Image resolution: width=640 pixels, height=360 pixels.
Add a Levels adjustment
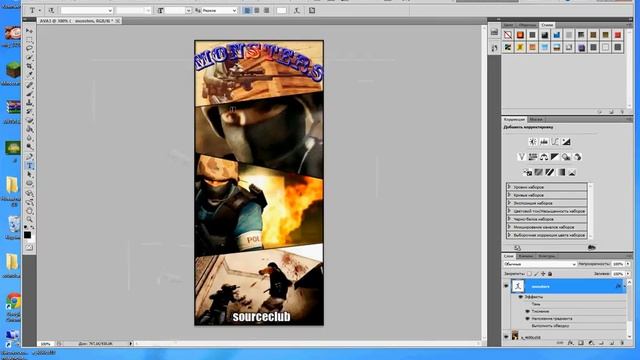click(544, 142)
